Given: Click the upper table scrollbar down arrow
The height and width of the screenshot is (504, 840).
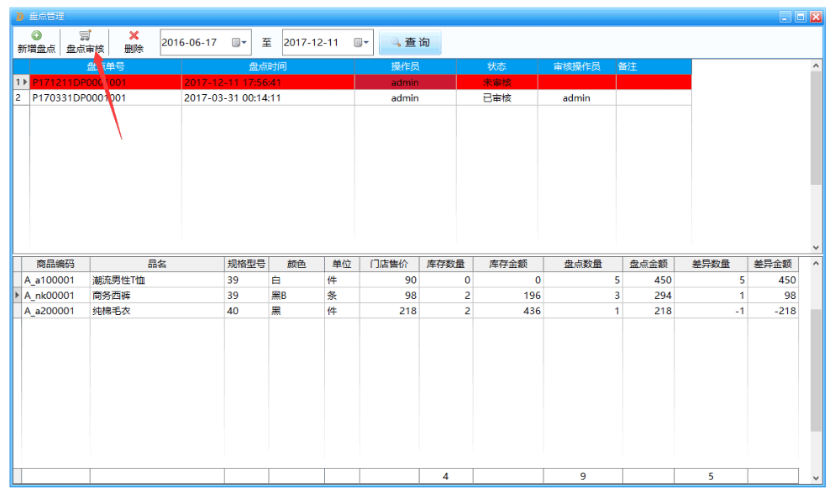Looking at the screenshot, I should click(x=816, y=248).
